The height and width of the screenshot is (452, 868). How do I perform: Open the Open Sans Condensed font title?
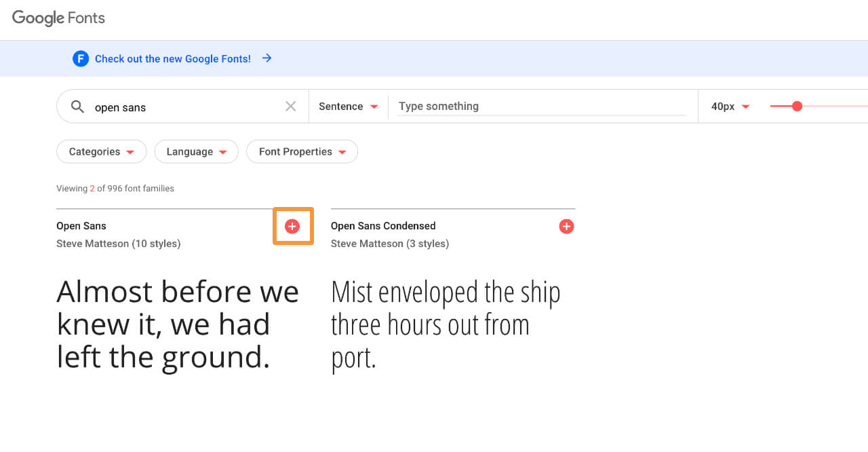click(383, 226)
